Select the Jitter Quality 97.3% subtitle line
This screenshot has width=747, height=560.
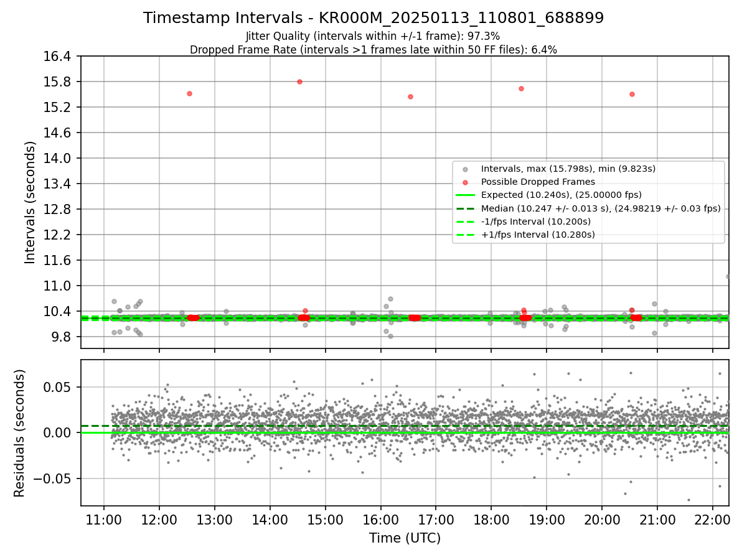pyautogui.click(x=373, y=36)
